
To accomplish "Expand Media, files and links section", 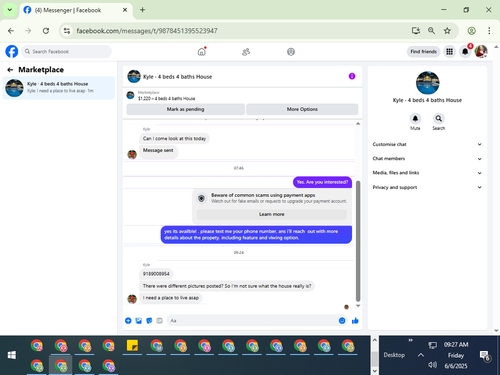I will (x=427, y=173).
